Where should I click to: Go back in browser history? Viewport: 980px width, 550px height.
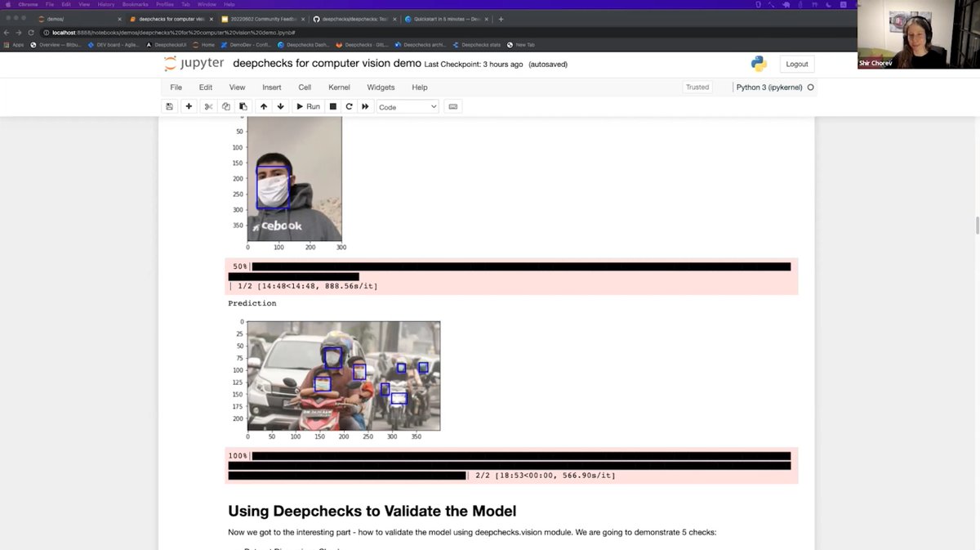(x=7, y=33)
